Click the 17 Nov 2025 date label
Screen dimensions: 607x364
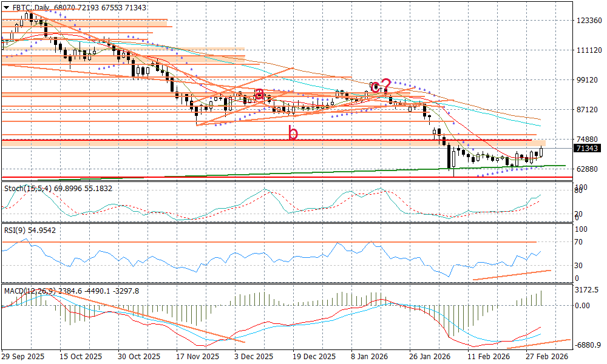click(x=194, y=357)
